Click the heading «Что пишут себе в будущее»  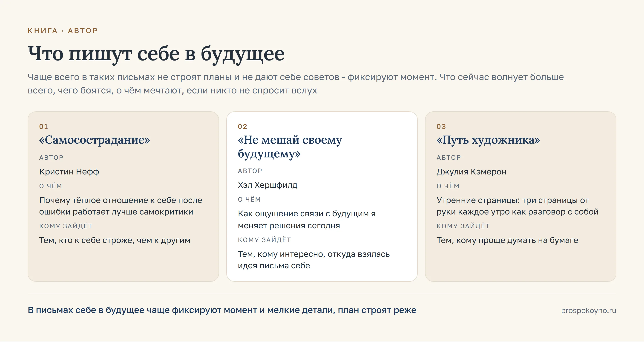click(x=156, y=54)
